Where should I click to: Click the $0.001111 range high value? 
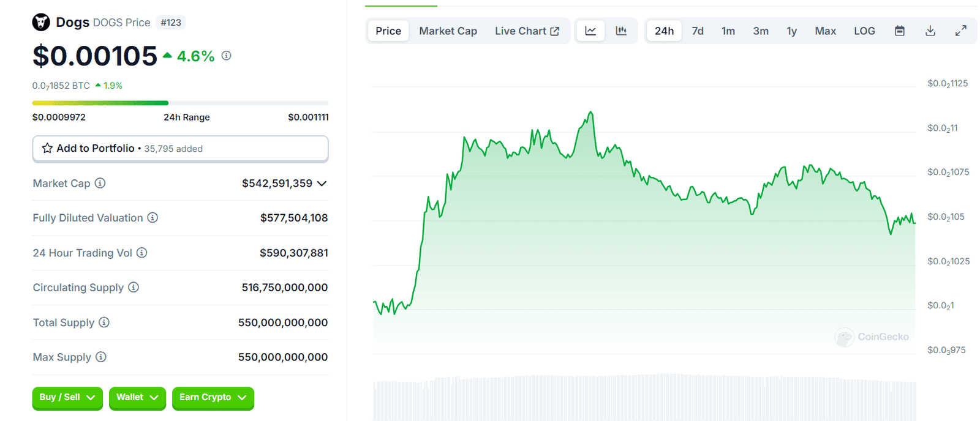click(309, 117)
